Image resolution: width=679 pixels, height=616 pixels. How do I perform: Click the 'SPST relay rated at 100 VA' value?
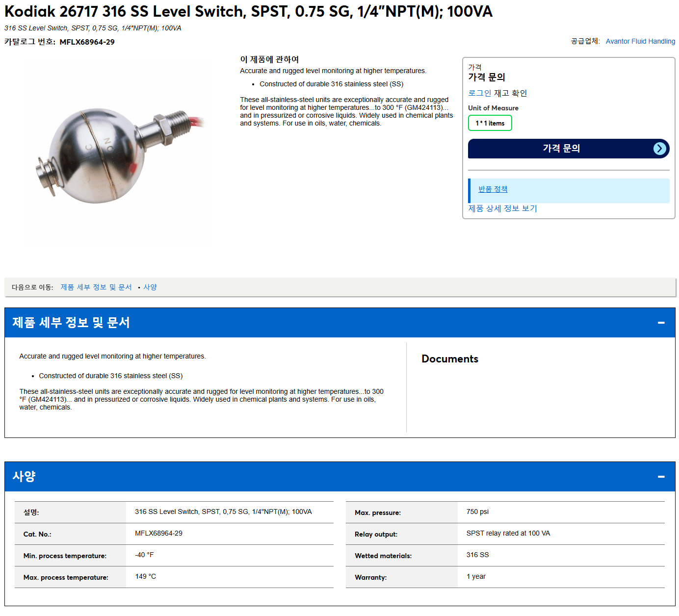tap(508, 533)
